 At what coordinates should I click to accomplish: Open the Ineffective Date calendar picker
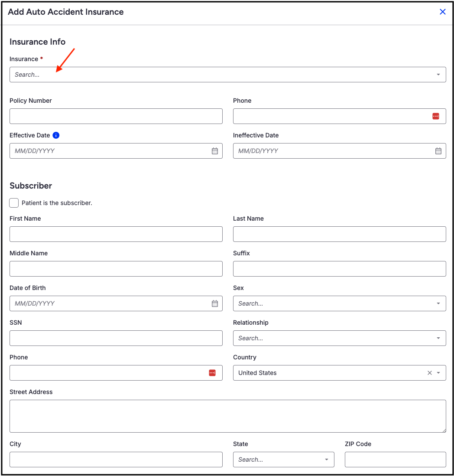[438, 151]
